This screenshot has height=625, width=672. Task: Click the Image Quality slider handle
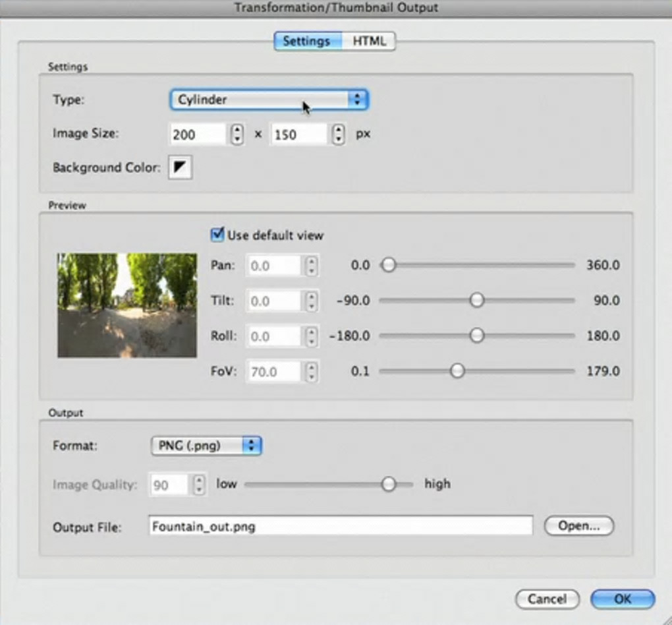pos(388,485)
